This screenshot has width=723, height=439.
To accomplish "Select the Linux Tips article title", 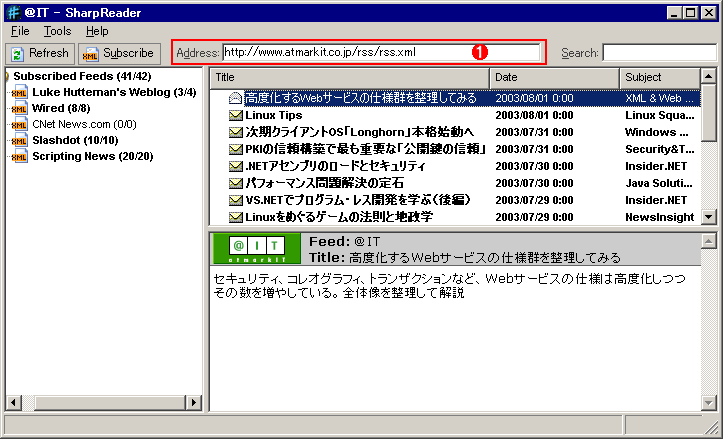I will (x=273, y=115).
